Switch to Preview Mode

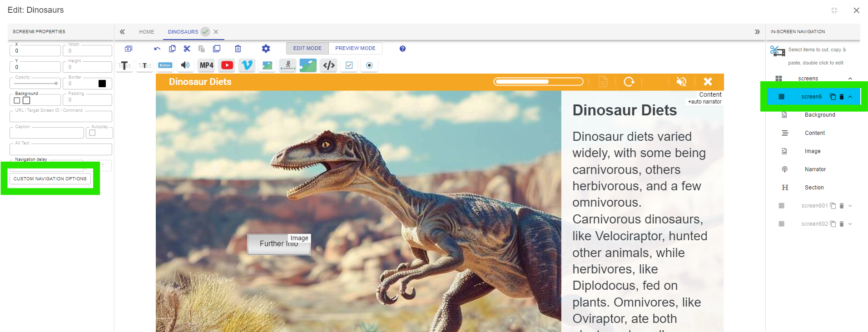(355, 48)
